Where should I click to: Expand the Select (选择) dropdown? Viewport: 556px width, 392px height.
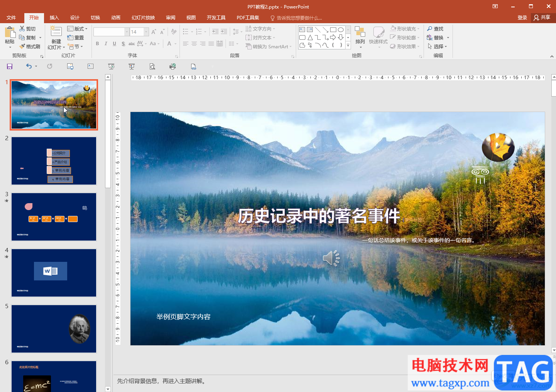click(437, 46)
